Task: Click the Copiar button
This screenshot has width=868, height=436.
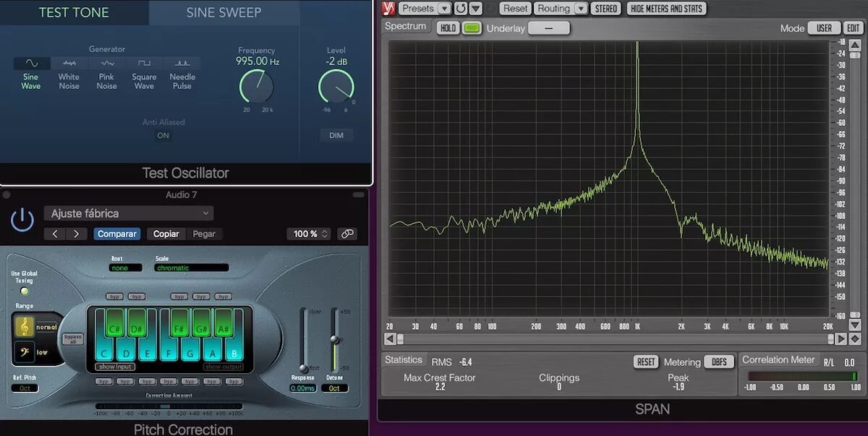Action: 166,234
